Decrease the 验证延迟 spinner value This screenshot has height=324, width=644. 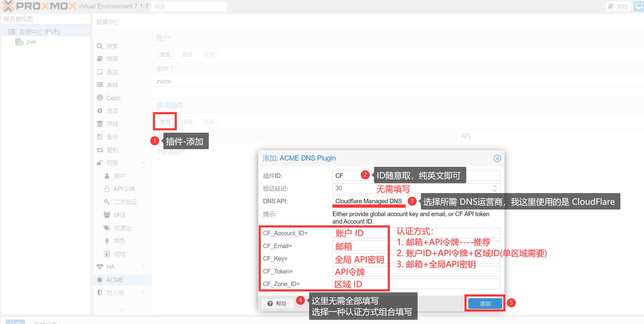coord(495,191)
